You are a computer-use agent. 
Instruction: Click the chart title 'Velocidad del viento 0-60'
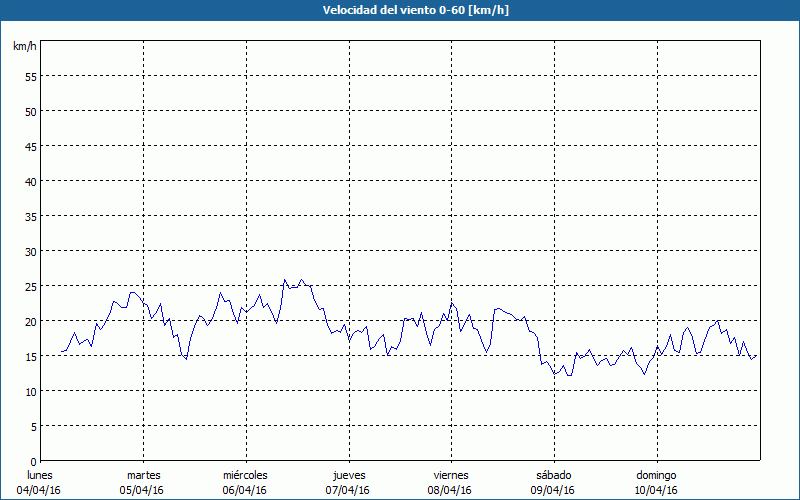[x=399, y=10]
